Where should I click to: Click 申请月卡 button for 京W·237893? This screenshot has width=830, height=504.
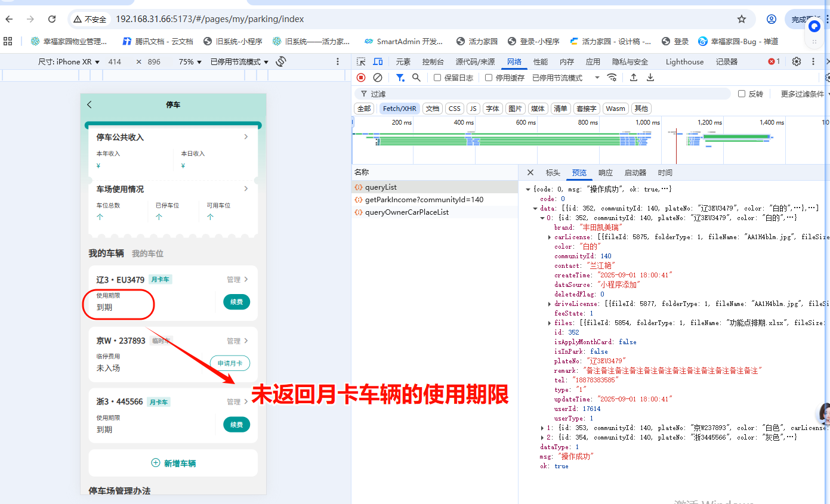point(230,363)
